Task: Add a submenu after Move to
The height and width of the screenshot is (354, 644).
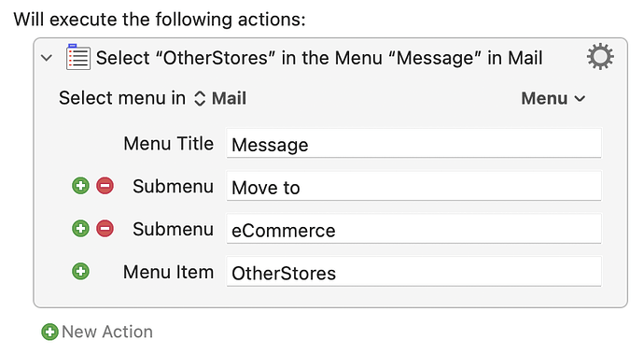Action: [x=80, y=186]
